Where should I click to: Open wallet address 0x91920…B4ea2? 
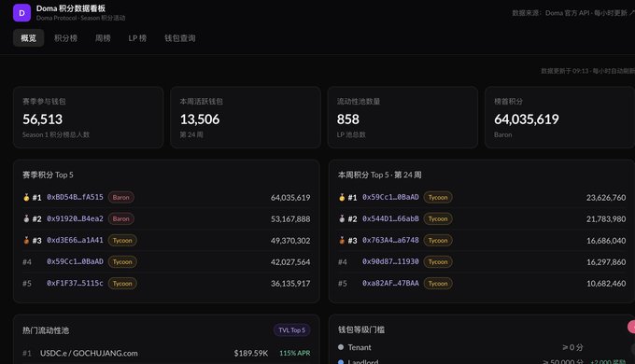[x=75, y=218]
